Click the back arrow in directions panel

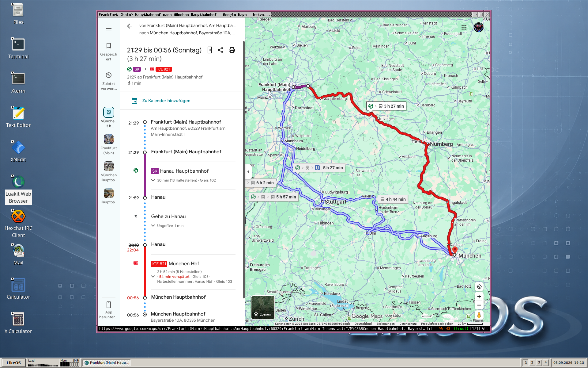click(130, 26)
